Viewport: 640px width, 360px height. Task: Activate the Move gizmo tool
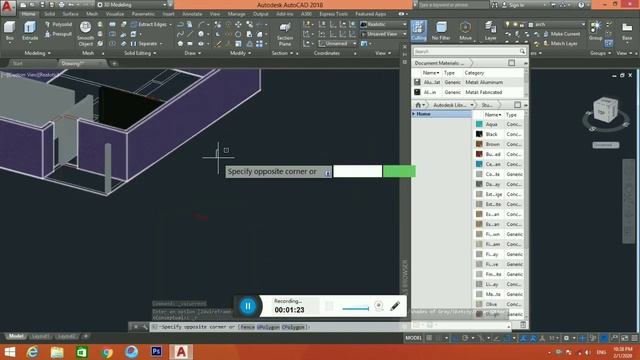(465, 31)
